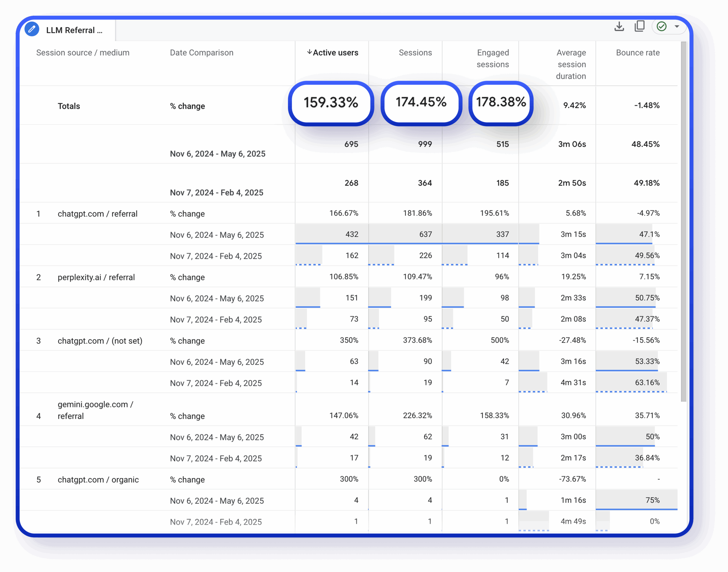Screen dimensions: 728x572
Task: Click the 151 active users cell
Action: (x=352, y=298)
